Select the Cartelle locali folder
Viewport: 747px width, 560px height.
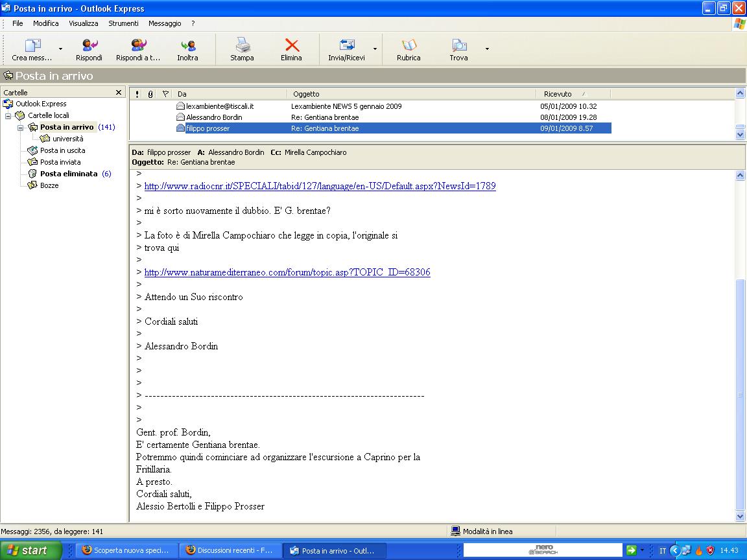[48, 115]
